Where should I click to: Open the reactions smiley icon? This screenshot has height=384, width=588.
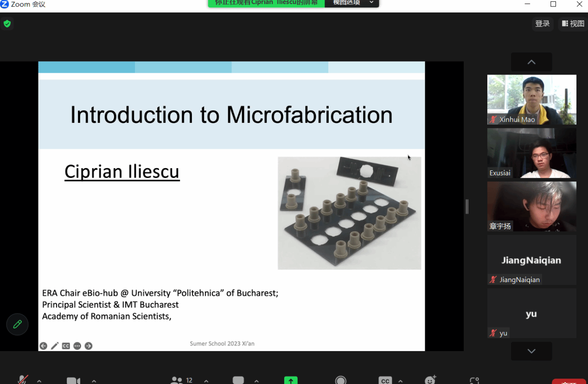(x=430, y=380)
